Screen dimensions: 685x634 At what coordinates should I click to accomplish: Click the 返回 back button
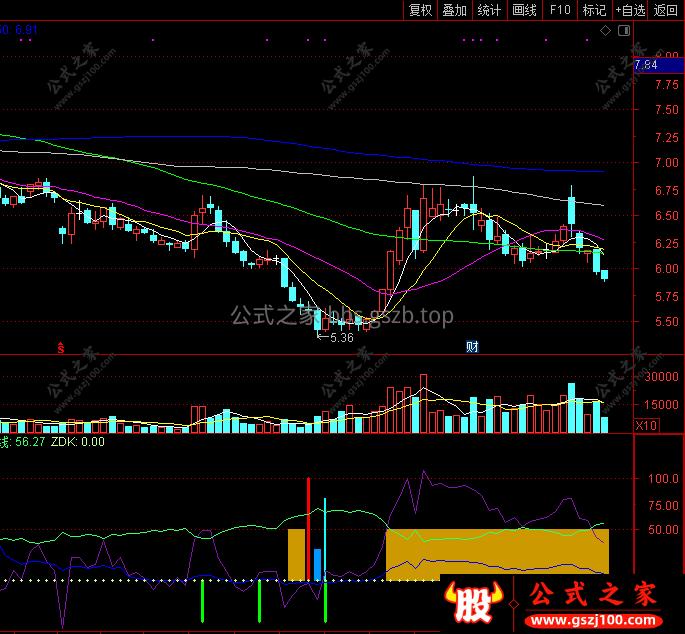click(665, 10)
